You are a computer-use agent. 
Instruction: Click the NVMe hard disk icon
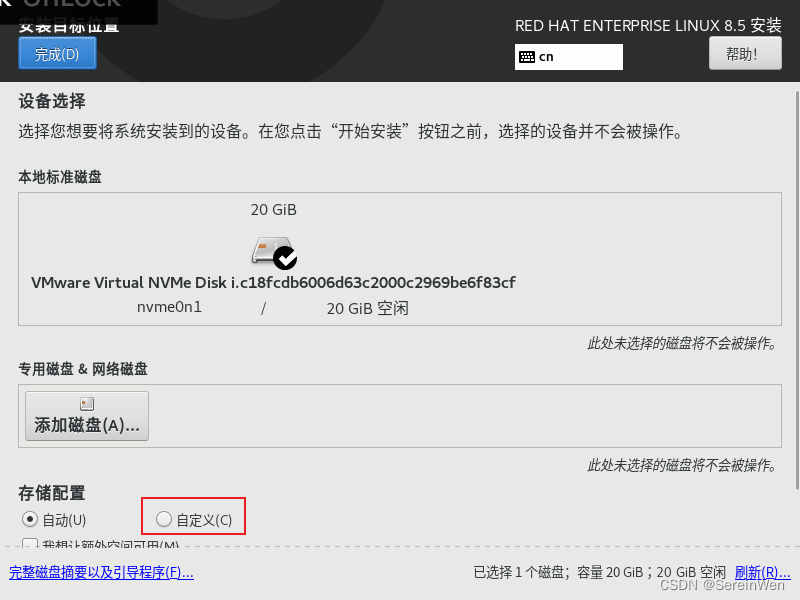271,250
